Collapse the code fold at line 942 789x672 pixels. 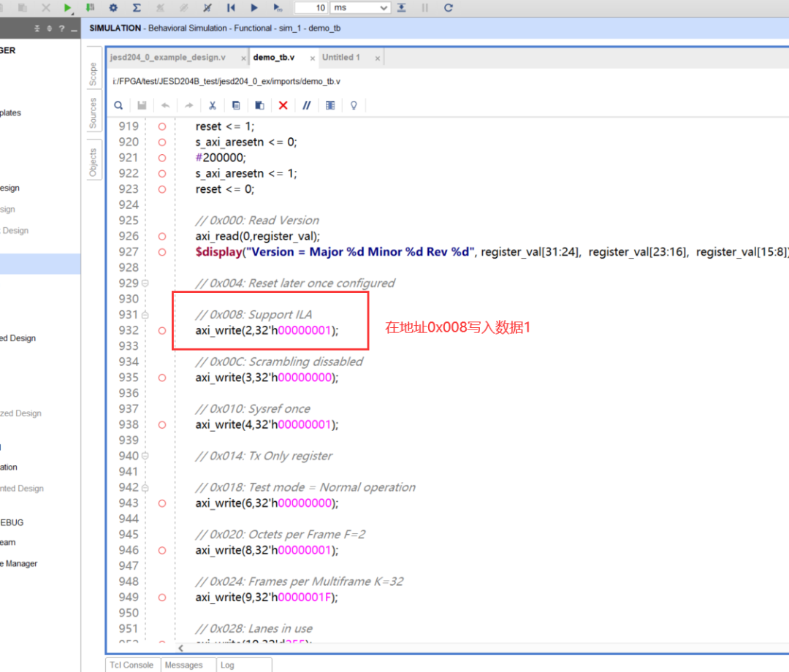tap(145, 488)
